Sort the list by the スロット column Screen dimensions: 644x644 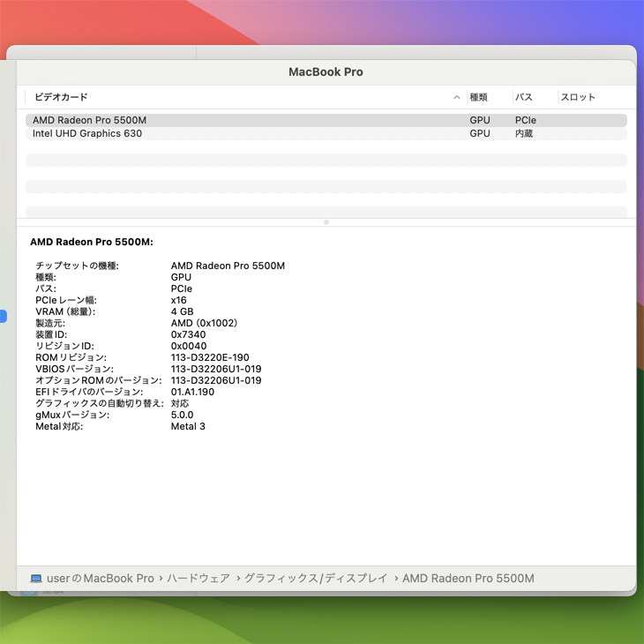click(x=578, y=97)
